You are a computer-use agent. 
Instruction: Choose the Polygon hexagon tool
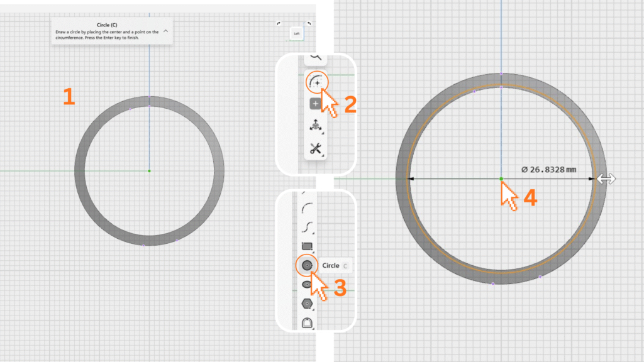[x=308, y=304]
